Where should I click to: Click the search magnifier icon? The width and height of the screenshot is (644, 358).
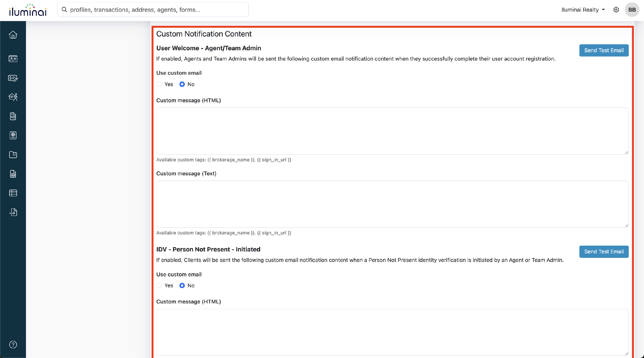click(64, 9)
